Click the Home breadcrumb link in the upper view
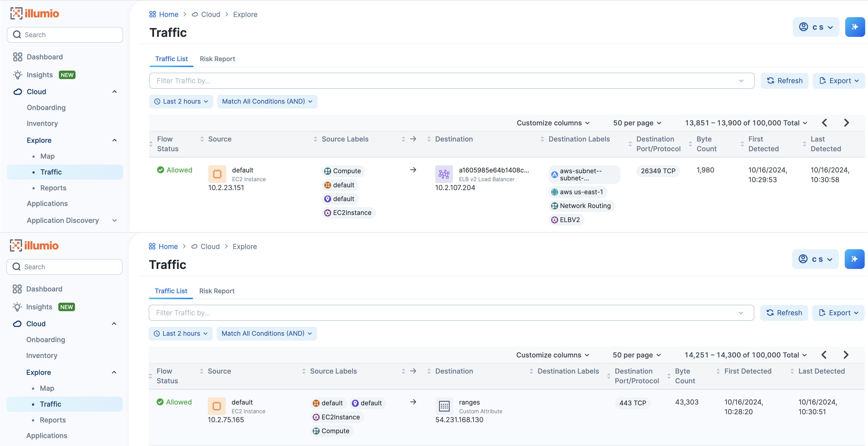Viewport: 868px width, 446px height. click(x=164, y=15)
